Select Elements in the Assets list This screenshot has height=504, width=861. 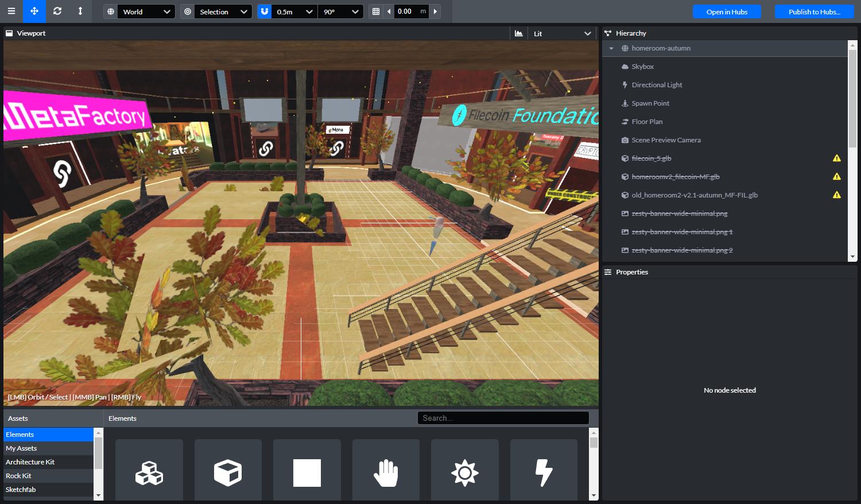tap(48, 435)
